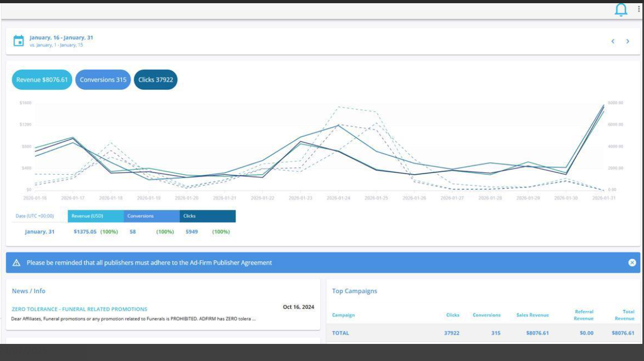Image resolution: width=644 pixels, height=361 pixels.
Task: Click the News / Info heading
Action: coord(29,291)
